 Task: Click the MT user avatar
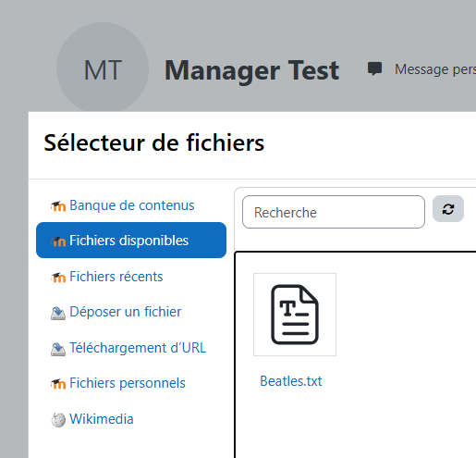103,68
